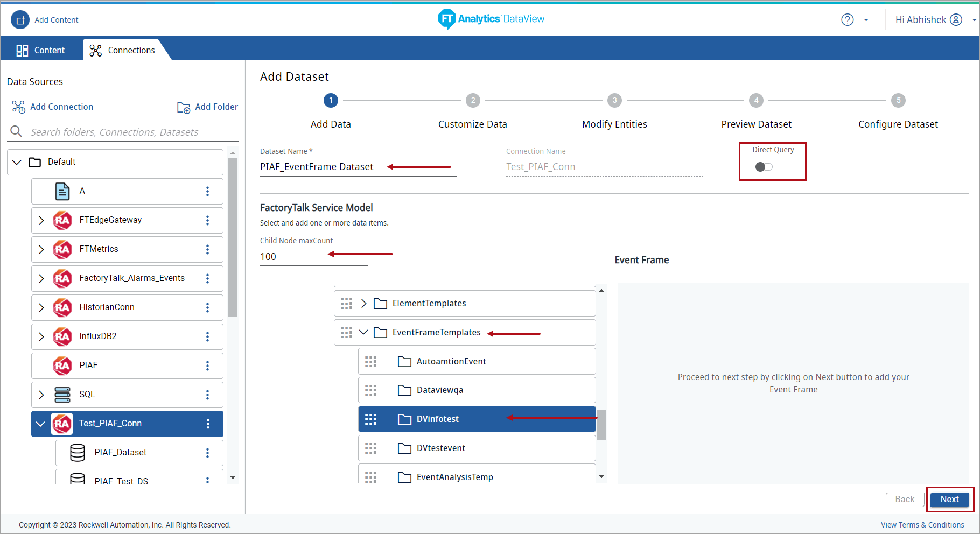Image resolution: width=980 pixels, height=534 pixels.
Task: Grab drag handle of DVinfotest row
Action: click(x=370, y=419)
